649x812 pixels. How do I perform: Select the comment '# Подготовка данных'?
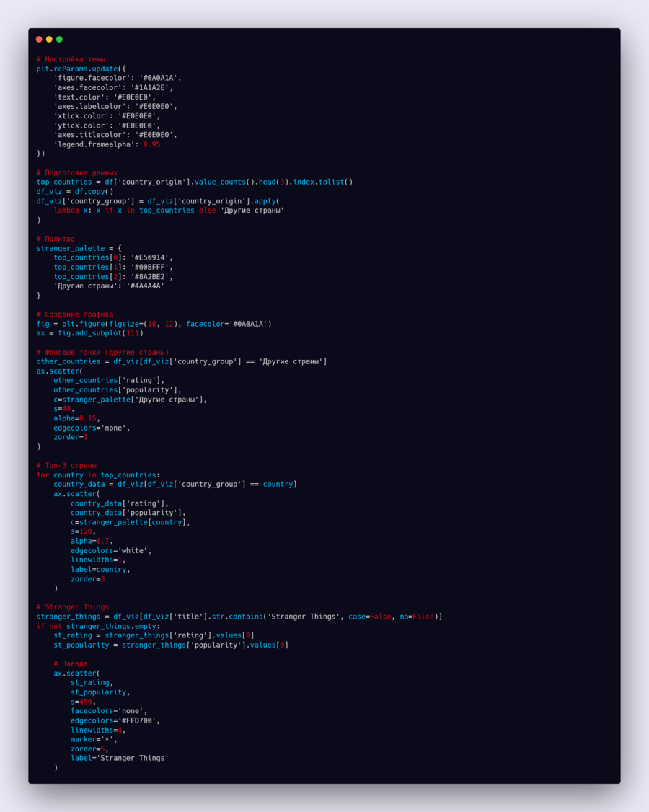pyautogui.click(x=76, y=172)
